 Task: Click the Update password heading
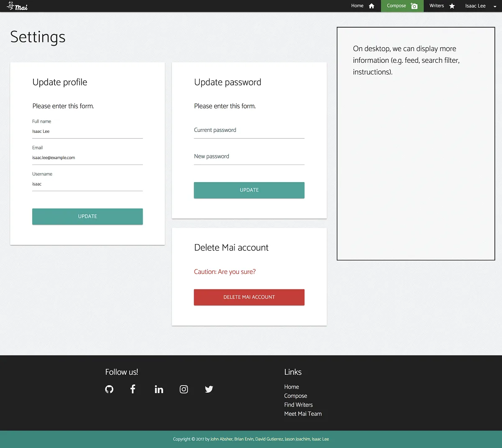click(x=228, y=82)
